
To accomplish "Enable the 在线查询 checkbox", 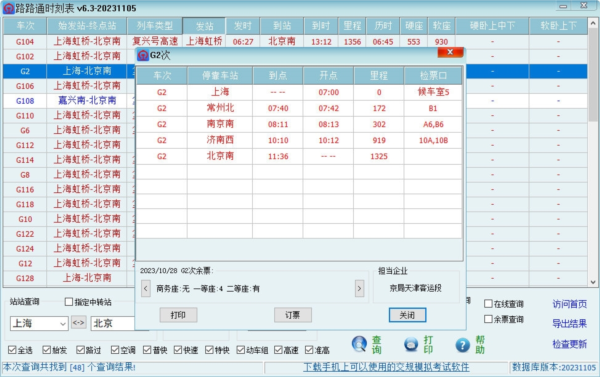I will tap(488, 304).
